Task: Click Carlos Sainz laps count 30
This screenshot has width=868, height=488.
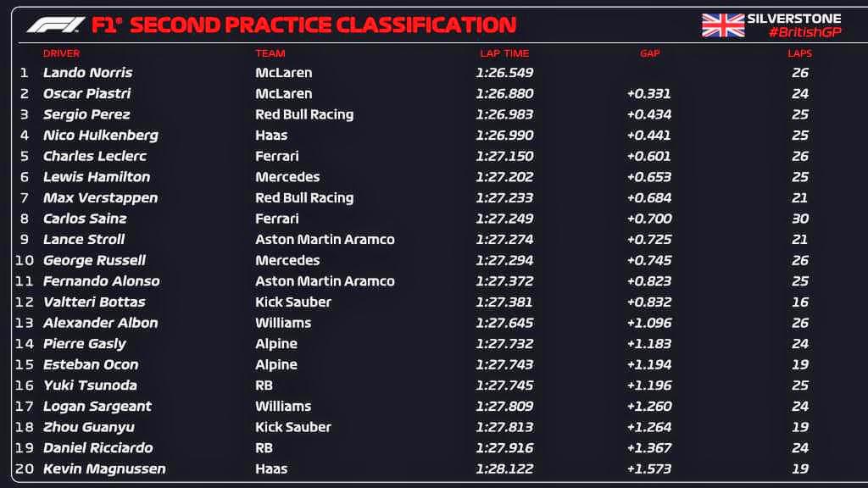Action: [800, 219]
